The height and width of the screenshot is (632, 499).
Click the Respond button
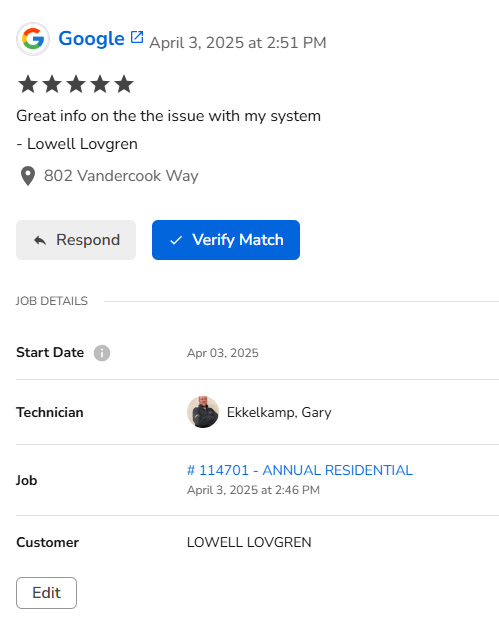(x=76, y=240)
